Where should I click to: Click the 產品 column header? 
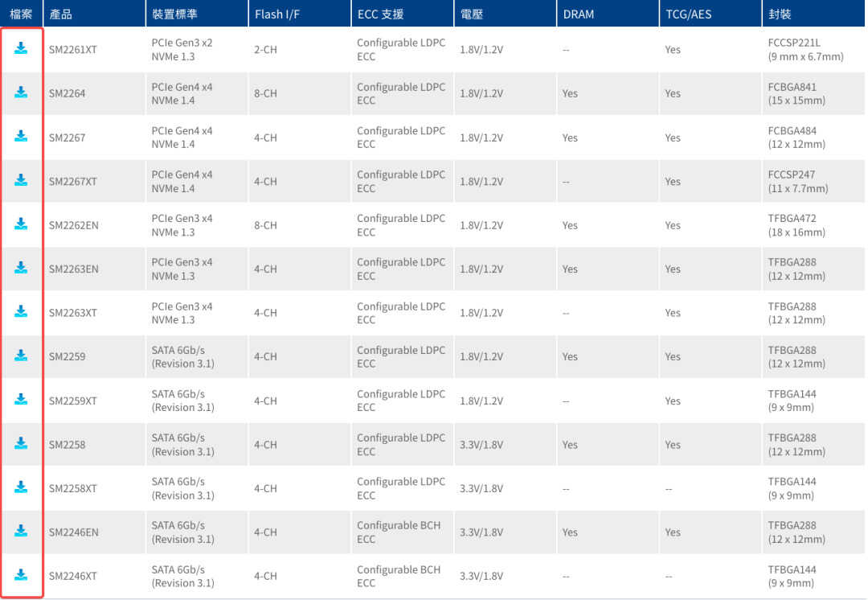[x=61, y=14]
